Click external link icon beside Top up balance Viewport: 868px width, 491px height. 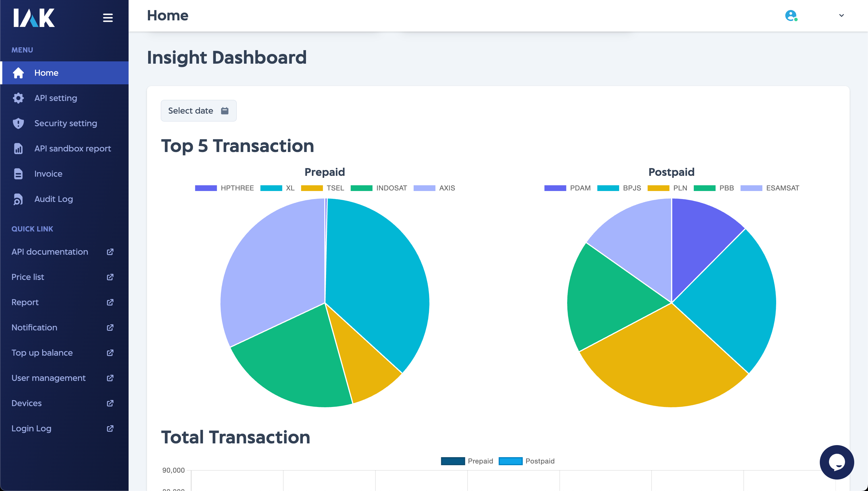tap(110, 353)
